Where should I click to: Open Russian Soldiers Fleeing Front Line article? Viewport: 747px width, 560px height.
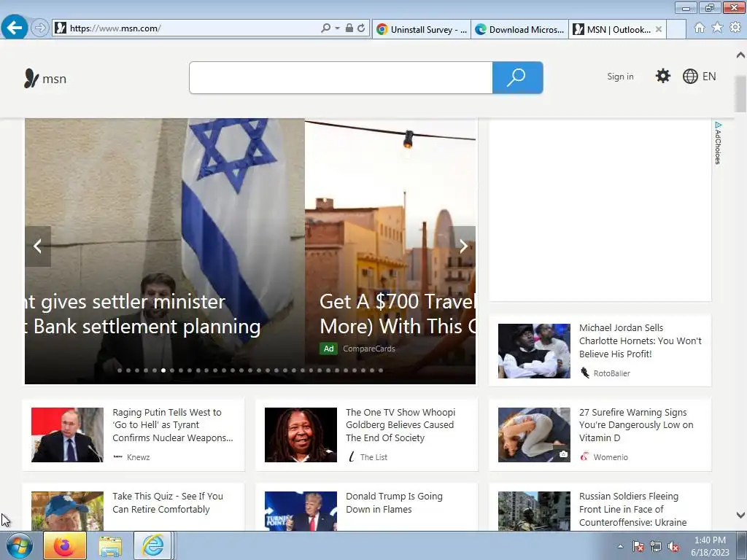(x=632, y=510)
